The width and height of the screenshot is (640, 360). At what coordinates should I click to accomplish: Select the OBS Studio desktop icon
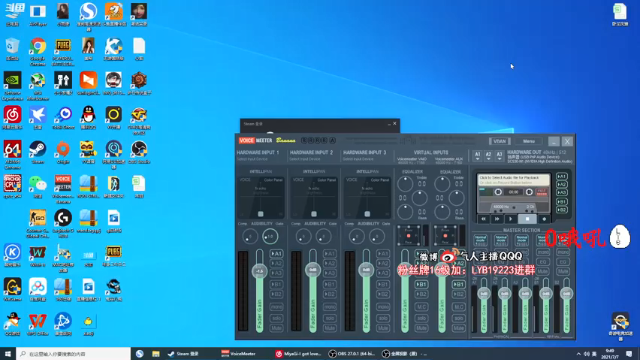tap(139, 152)
